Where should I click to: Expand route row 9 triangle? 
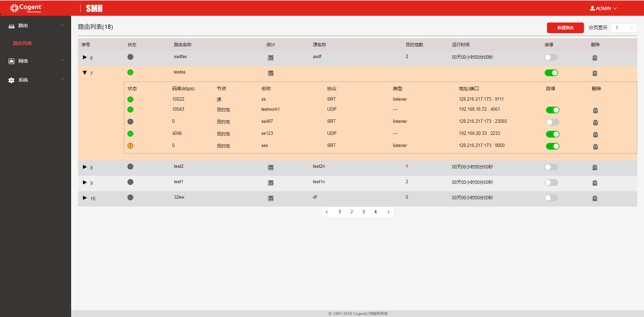click(x=85, y=182)
